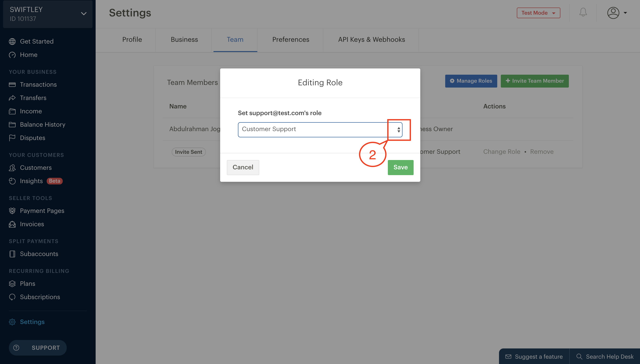Click the Customers people icon

(12, 168)
